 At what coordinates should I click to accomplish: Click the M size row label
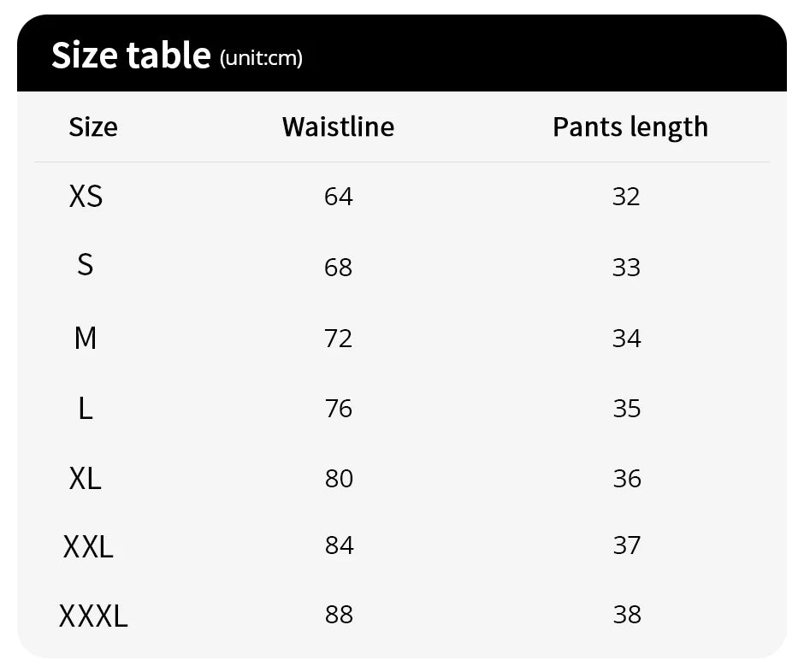[x=85, y=338]
